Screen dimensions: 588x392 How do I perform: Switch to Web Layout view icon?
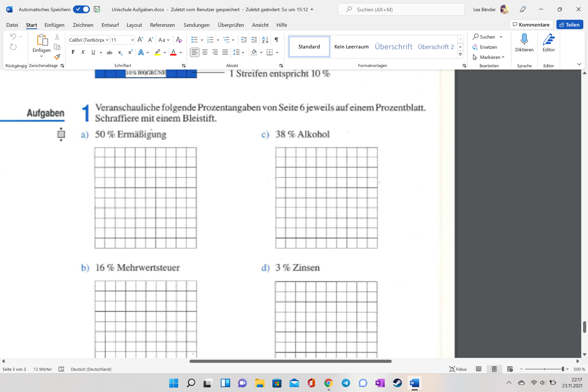510,369
